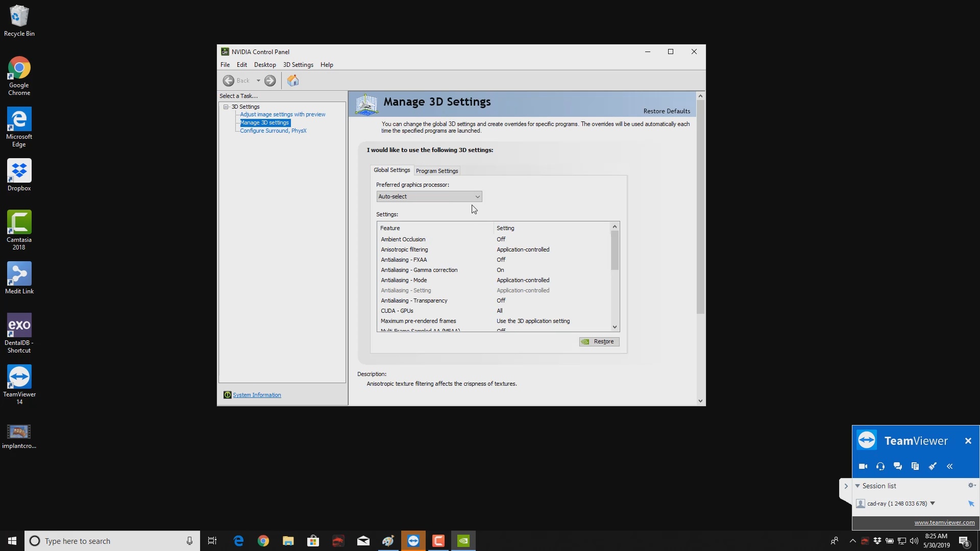Open TeamViewer video call icon
The width and height of the screenshot is (980, 551).
[863, 466]
